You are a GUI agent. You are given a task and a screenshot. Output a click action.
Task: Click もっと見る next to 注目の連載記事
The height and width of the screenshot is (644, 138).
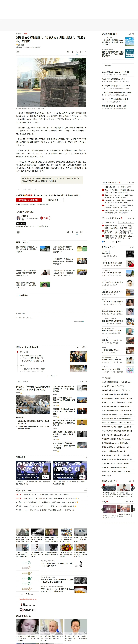click(131, 34)
